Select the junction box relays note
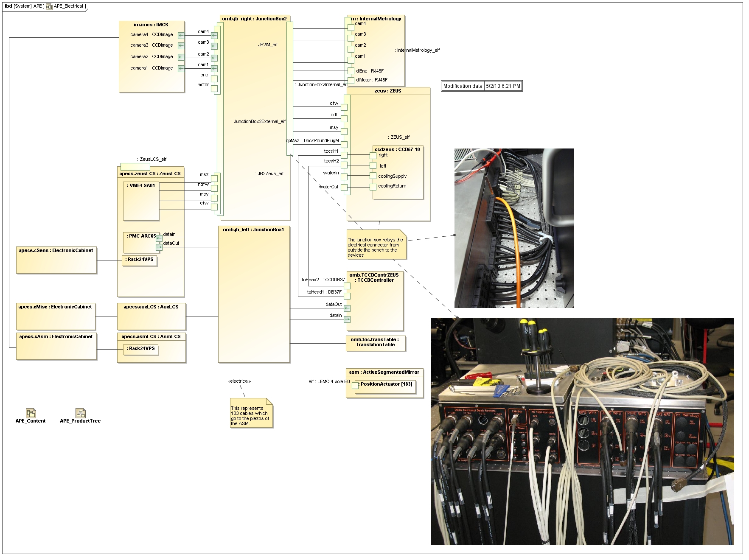The width and height of the screenshot is (749, 560). tap(376, 244)
